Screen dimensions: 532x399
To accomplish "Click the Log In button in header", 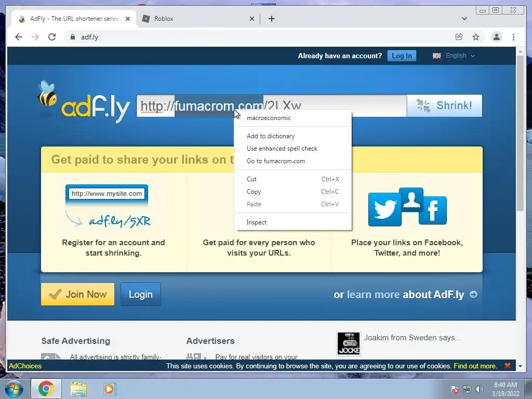I will [x=402, y=56].
